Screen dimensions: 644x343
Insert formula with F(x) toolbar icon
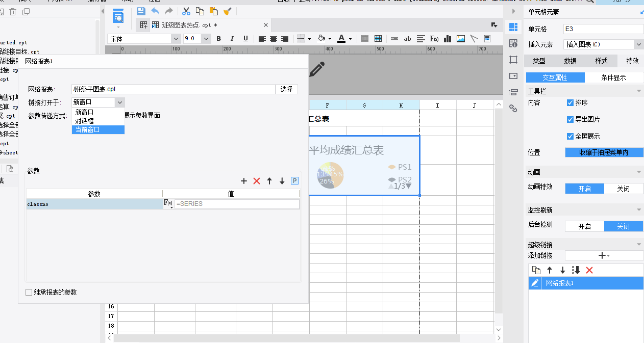pyautogui.click(x=434, y=39)
